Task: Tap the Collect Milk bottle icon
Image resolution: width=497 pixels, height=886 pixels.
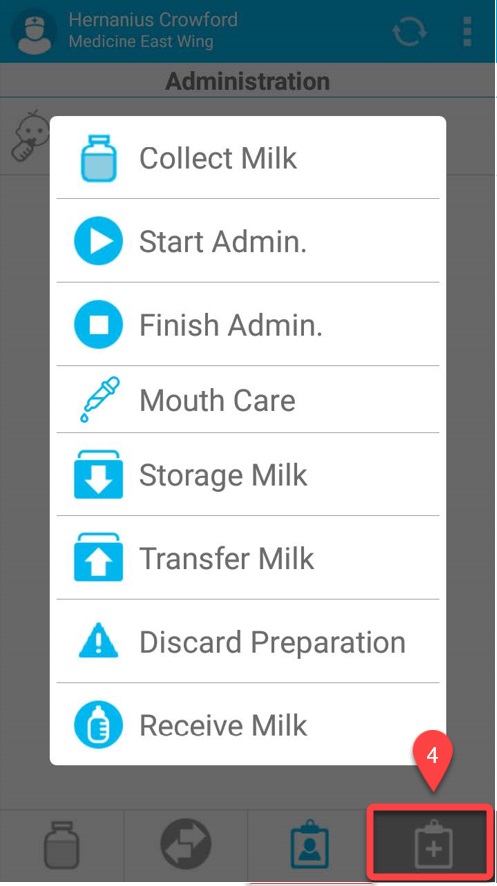Action: (98, 158)
